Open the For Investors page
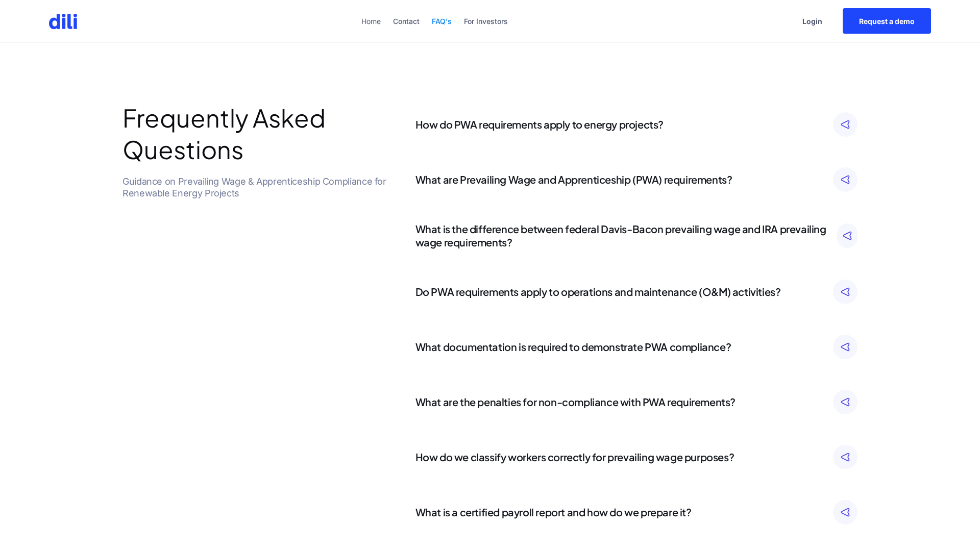This screenshot has height=551, width=980. [485, 21]
